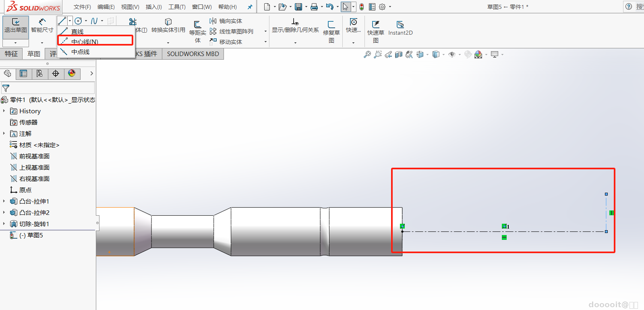Open the Exit Sketch dropdown arrow
Viewport: 644px width, 310px height.
(16, 43)
